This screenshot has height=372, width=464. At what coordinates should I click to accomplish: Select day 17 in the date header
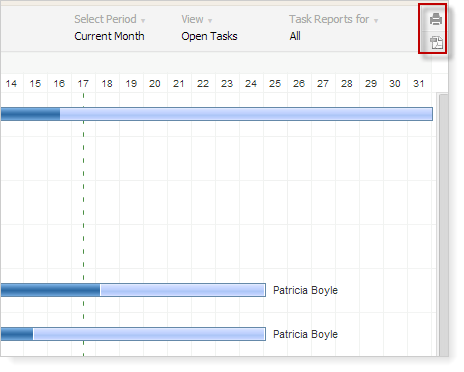pos(83,83)
